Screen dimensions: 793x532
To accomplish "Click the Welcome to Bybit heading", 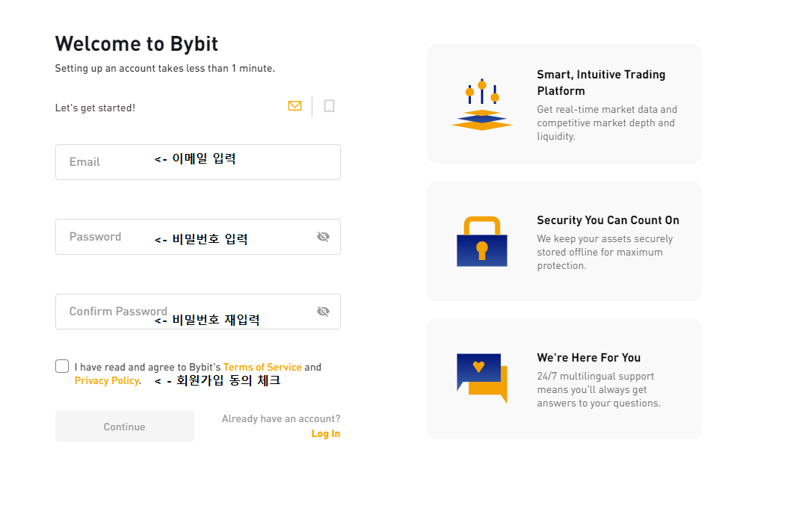I will tap(137, 44).
